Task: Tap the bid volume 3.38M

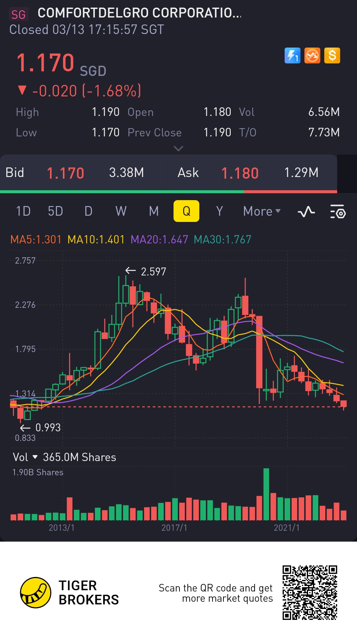Action: 127,172
